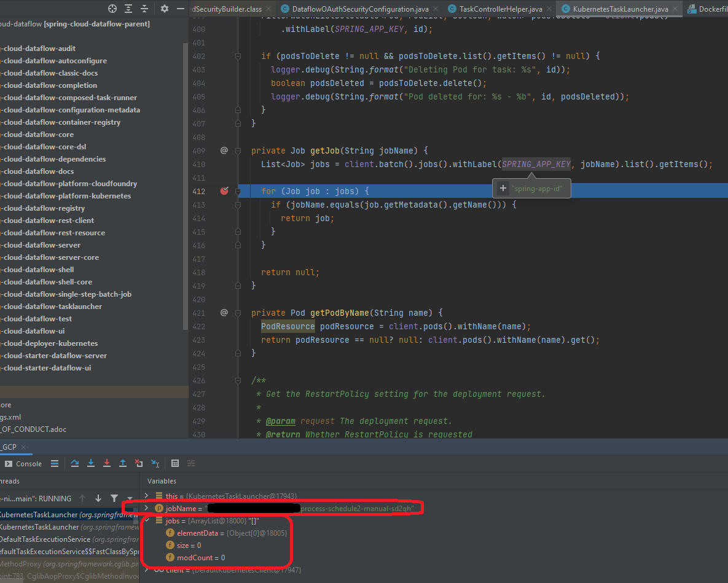The height and width of the screenshot is (583, 728).
Task: Select the _OF_CONDUCT.adoc file
Action: click(x=33, y=429)
